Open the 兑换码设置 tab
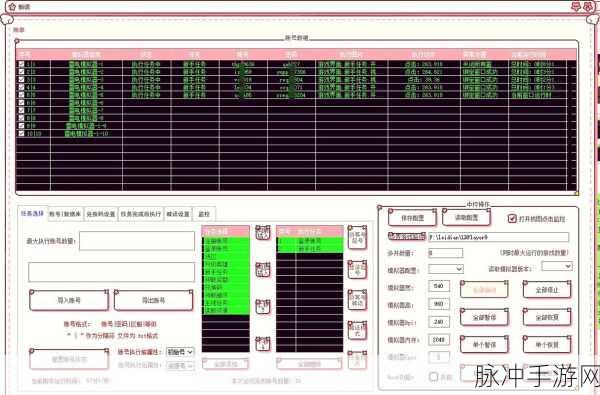Screen dimensions: 600x395 point(101,214)
